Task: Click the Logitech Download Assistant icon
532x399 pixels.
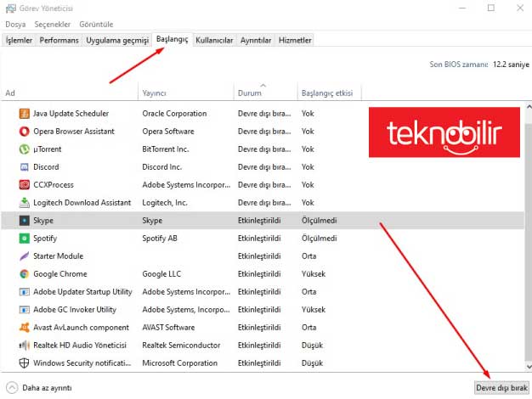Action: click(24, 203)
